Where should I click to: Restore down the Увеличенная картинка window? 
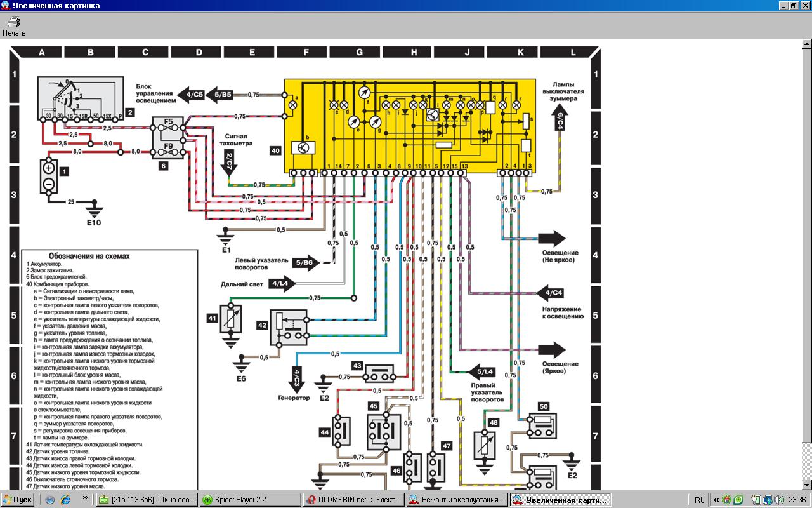click(x=793, y=6)
